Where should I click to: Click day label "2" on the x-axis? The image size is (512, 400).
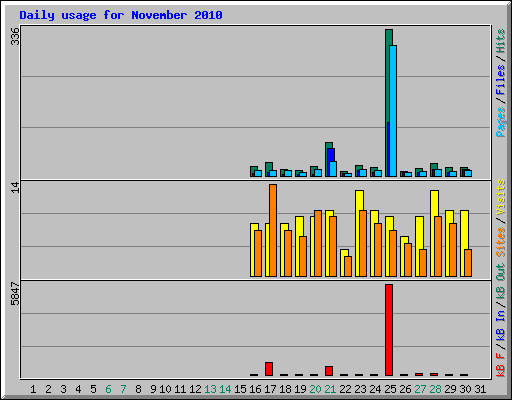(48, 389)
